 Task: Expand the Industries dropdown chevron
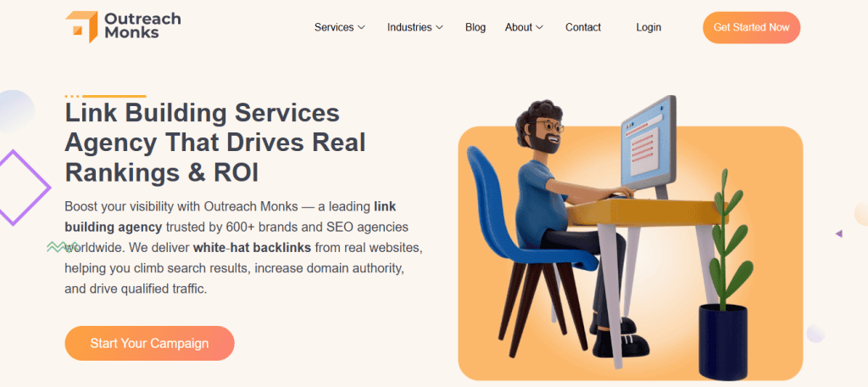click(x=440, y=27)
